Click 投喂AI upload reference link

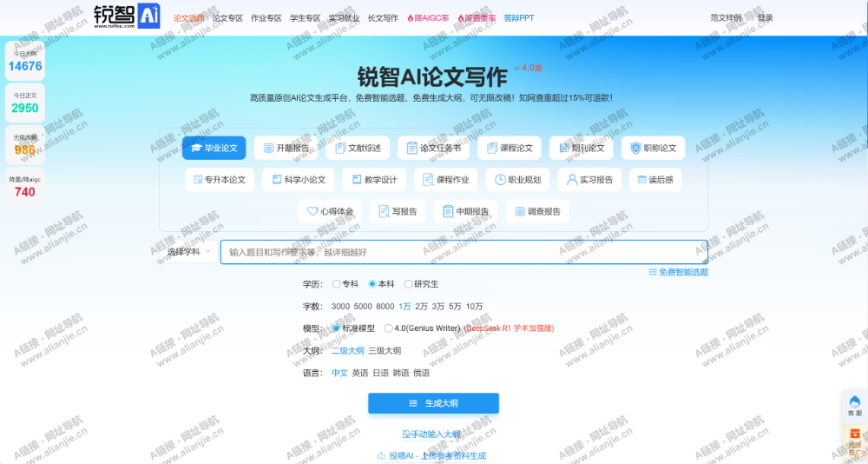coord(431,455)
